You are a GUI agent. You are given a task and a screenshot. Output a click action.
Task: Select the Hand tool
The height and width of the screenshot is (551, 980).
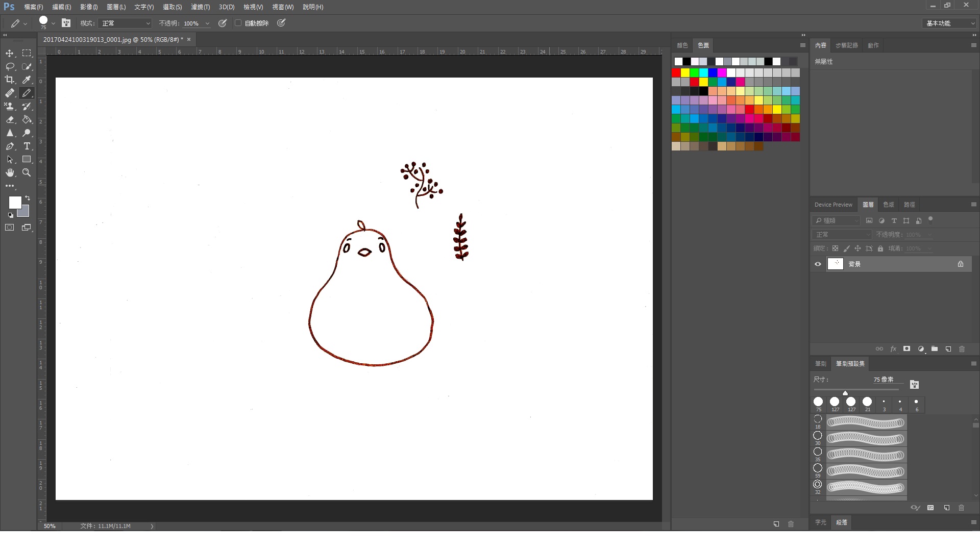click(x=10, y=172)
